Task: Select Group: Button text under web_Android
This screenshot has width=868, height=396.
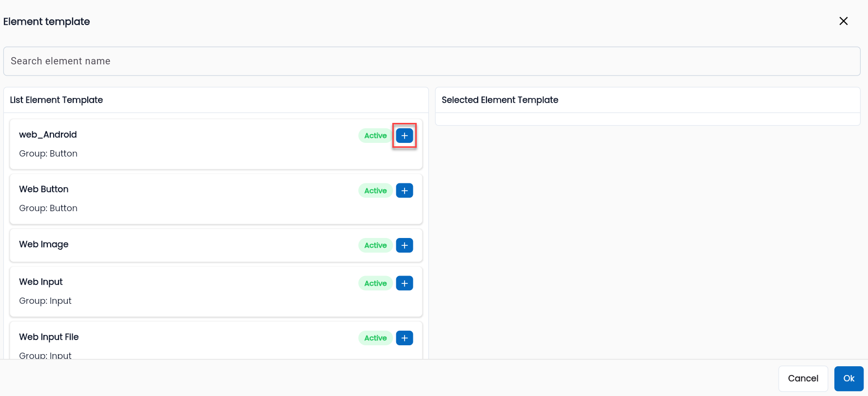Action: tap(48, 154)
